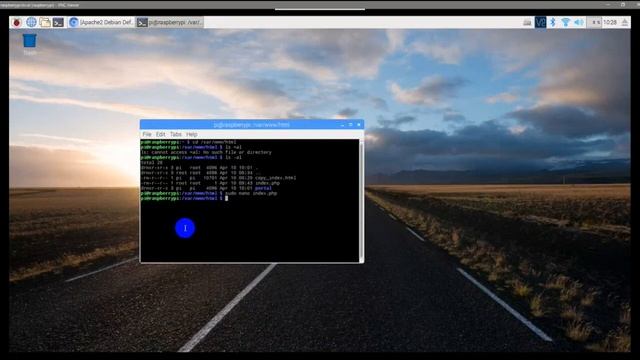
Task: Minimize the VNC Viewer window
Action: [x=608, y=4]
